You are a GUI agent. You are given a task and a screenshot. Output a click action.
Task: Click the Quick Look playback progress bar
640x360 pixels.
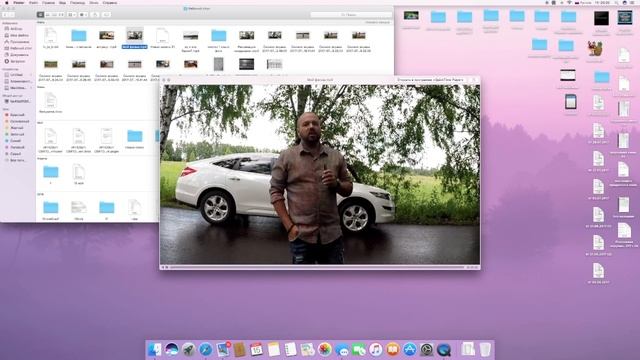click(x=317, y=267)
